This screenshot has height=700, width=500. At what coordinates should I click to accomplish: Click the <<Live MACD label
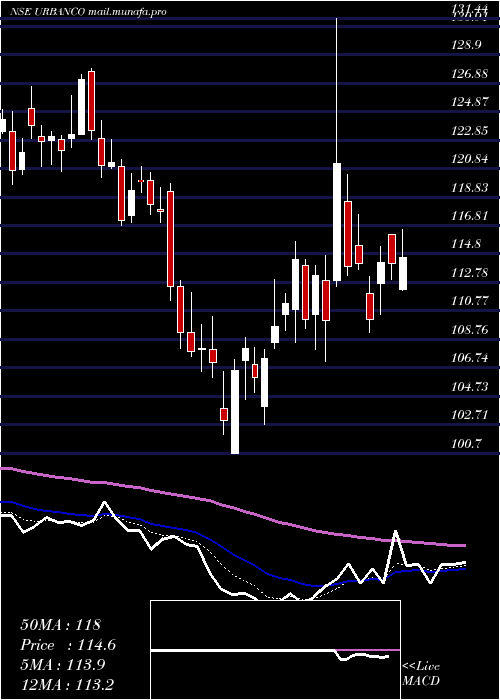[x=421, y=674]
